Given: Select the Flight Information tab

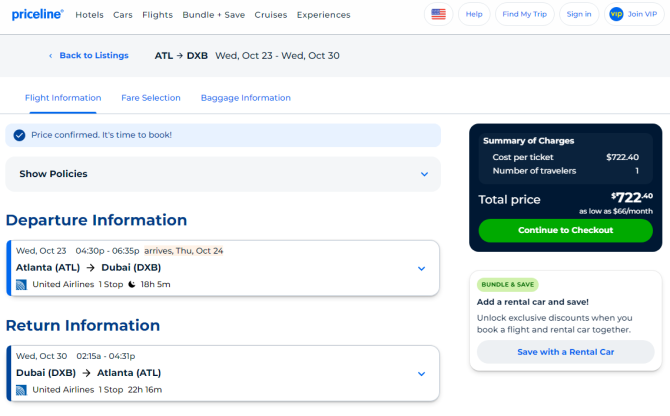Looking at the screenshot, I should pyautogui.click(x=63, y=98).
